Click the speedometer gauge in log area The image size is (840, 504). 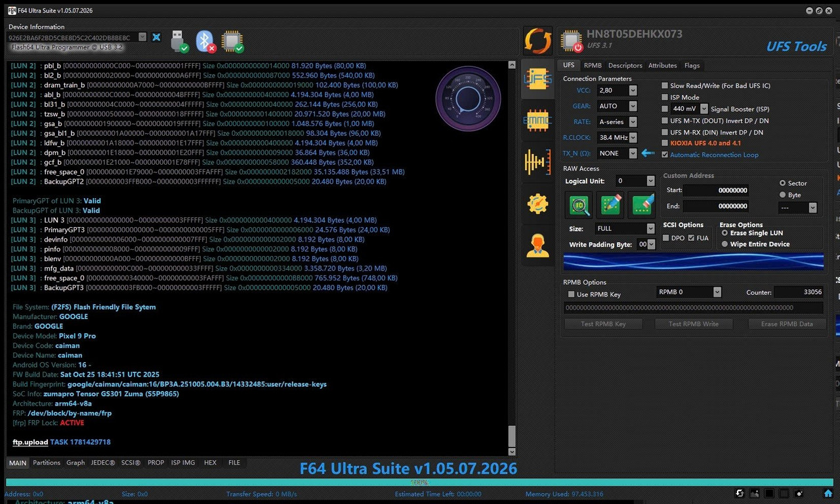(468, 100)
